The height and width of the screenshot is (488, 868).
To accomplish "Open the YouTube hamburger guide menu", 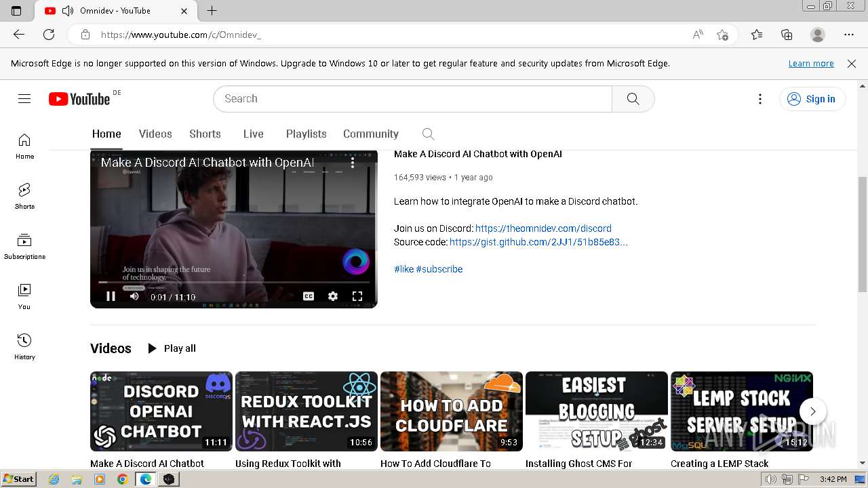I will [24, 99].
